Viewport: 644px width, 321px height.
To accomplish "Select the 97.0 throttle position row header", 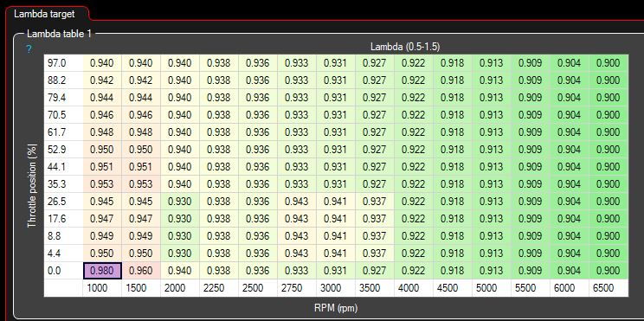I will point(63,63).
